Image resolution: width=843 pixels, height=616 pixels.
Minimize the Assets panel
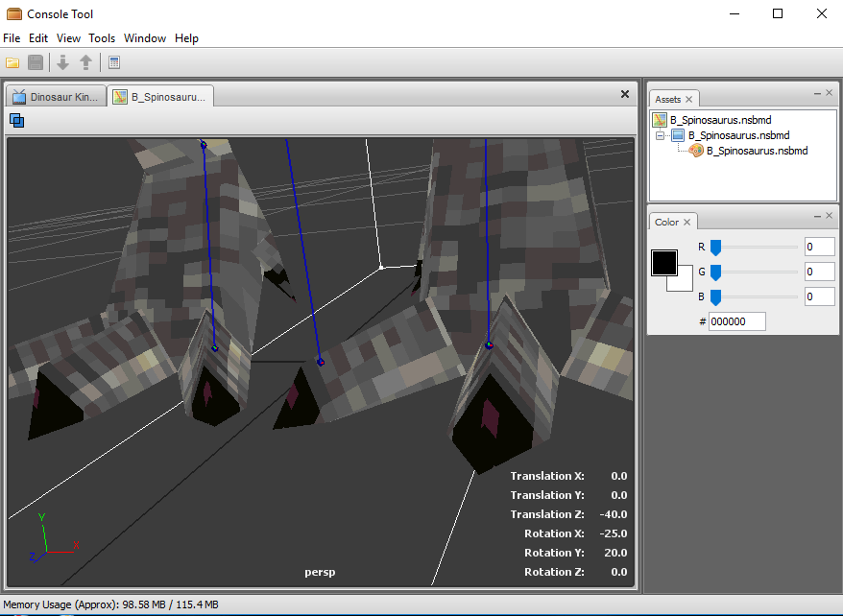pyautogui.click(x=817, y=93)
